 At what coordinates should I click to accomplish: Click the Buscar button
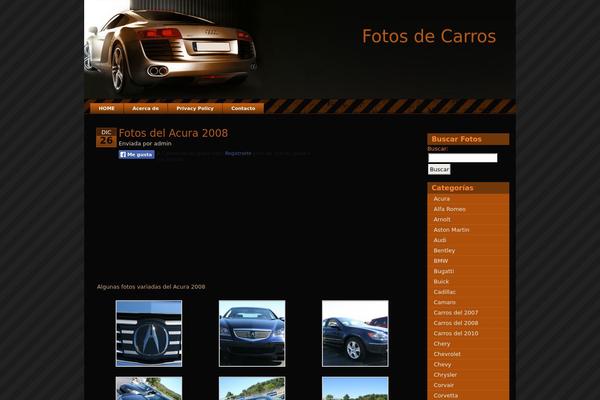click(439, 169)
